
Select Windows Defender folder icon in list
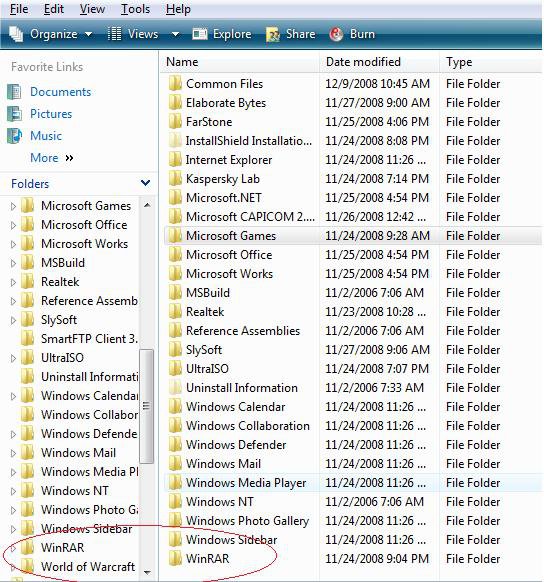point(175,445)
